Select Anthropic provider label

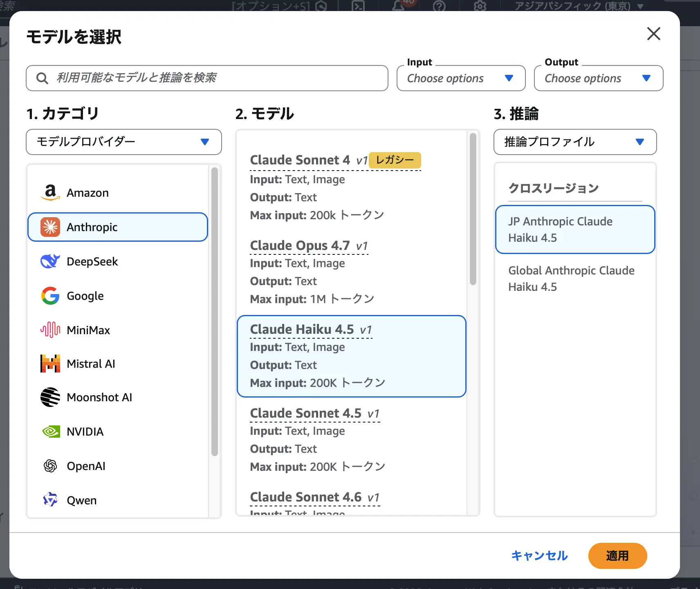92,227
